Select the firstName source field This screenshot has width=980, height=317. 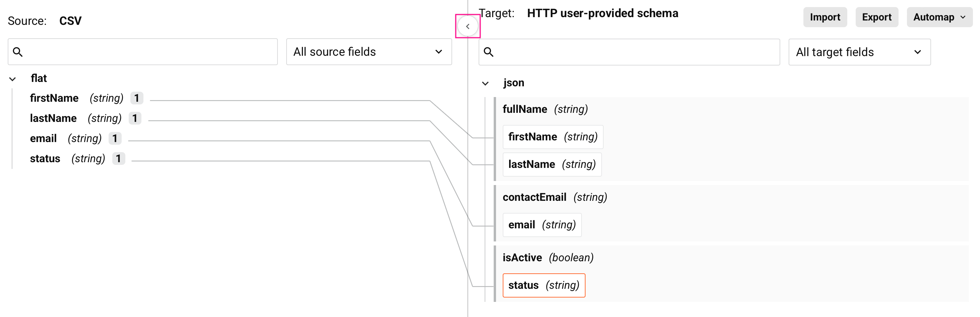tap(54, 98)
